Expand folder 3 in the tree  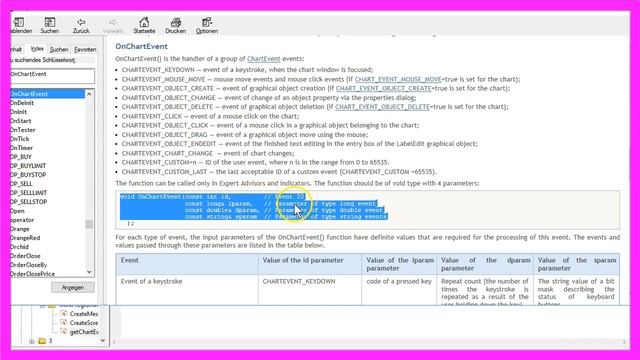tap(31, 341)
